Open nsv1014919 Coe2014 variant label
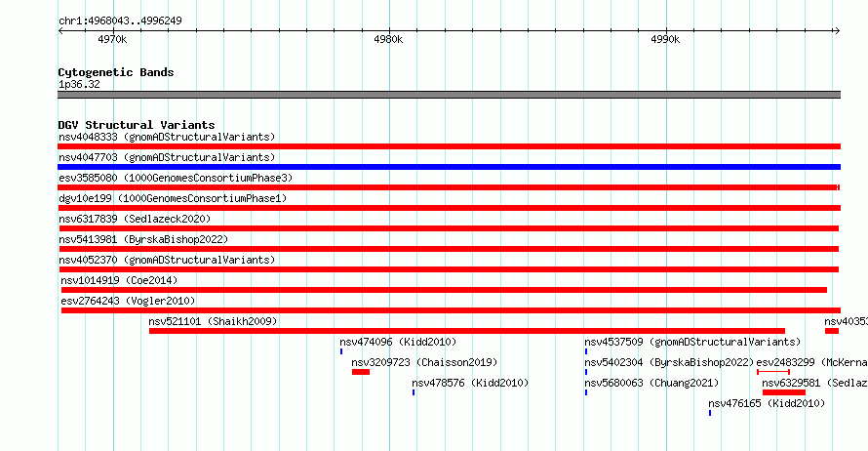The image size is (868, 451). 119,280
